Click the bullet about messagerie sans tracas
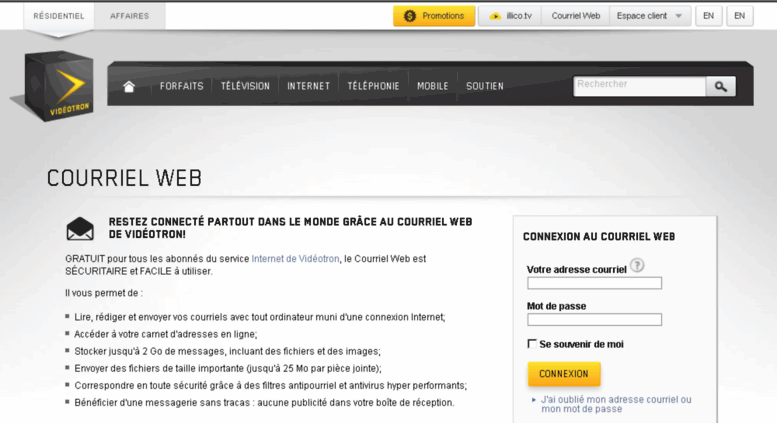This screenshot has height=423, width=777. 264,403
